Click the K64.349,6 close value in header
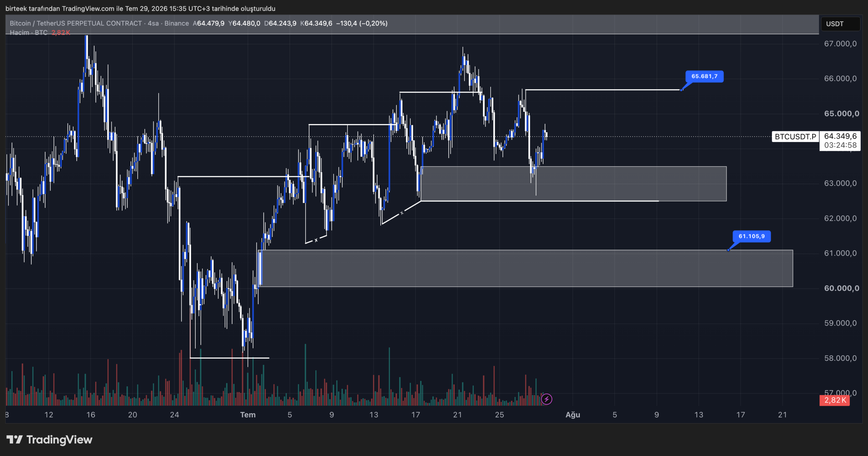This screenshot has width=868, height=456. click(316, 23)
